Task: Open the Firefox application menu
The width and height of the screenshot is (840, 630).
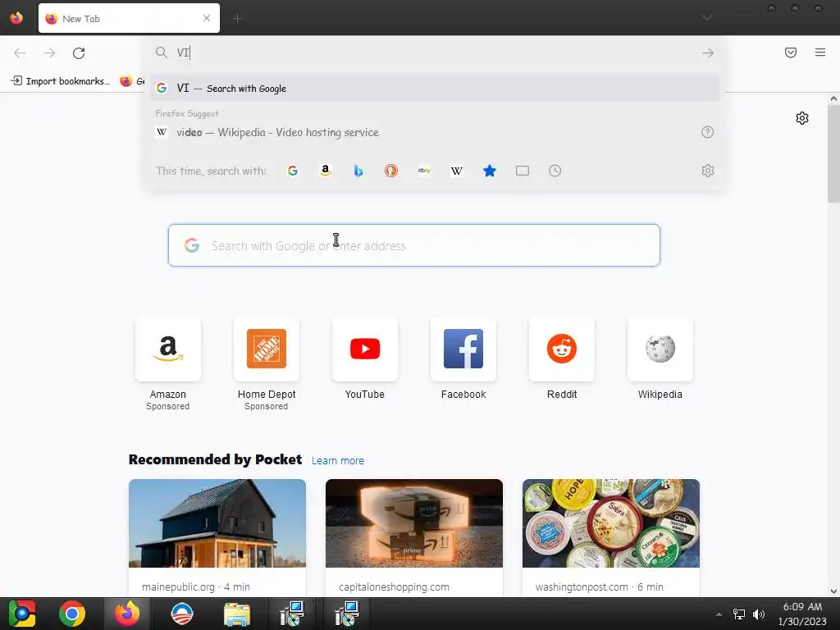Action: click(820, 52)
